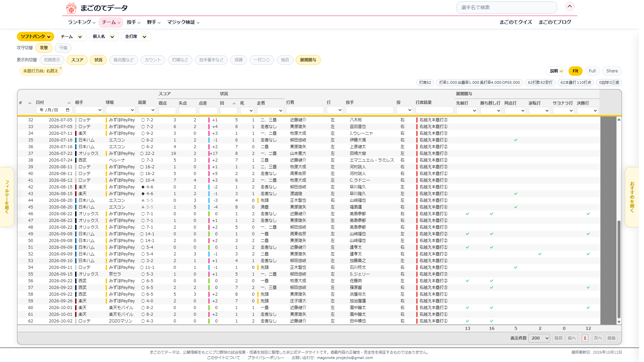
Task: Enable 得点圏など column group
Action: tap(123, 60)
